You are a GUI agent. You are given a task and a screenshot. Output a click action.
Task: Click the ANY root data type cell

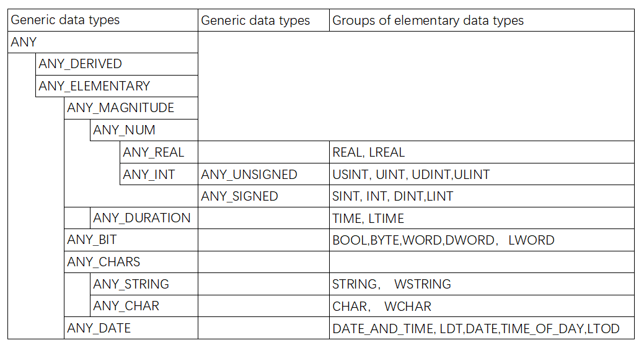(x=25, y=42)
